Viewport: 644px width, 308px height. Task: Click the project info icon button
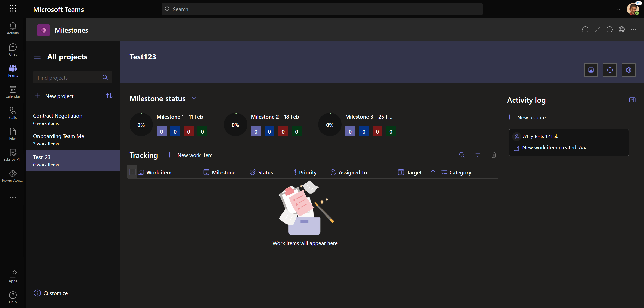coord(610,70)
